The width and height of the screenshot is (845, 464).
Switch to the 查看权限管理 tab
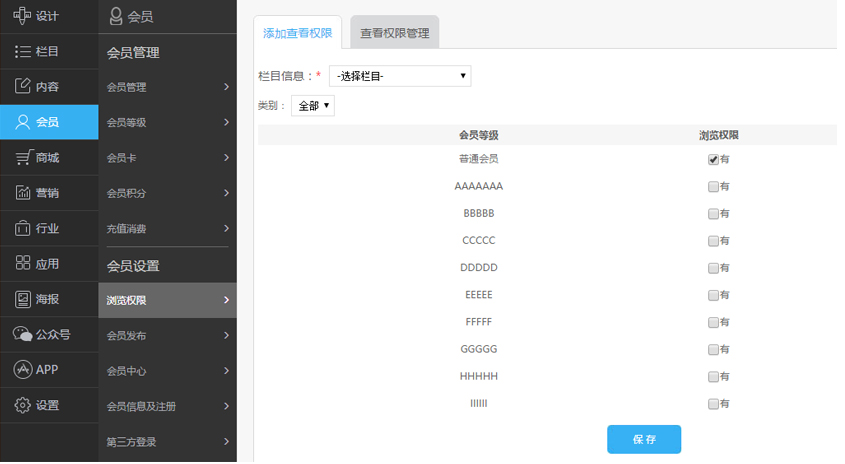pyautogui.click(x=395, y=33)
